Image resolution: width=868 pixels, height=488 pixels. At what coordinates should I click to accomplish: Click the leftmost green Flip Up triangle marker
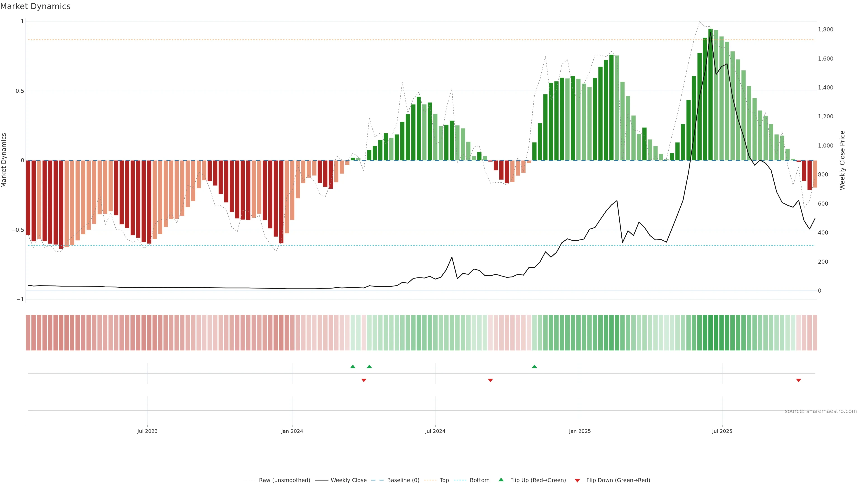(x=352, y=366)
